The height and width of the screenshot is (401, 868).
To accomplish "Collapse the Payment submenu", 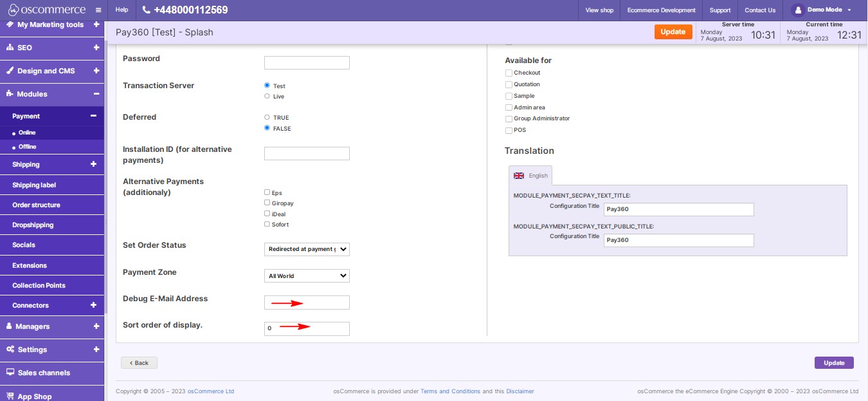I will coord(93,116).
